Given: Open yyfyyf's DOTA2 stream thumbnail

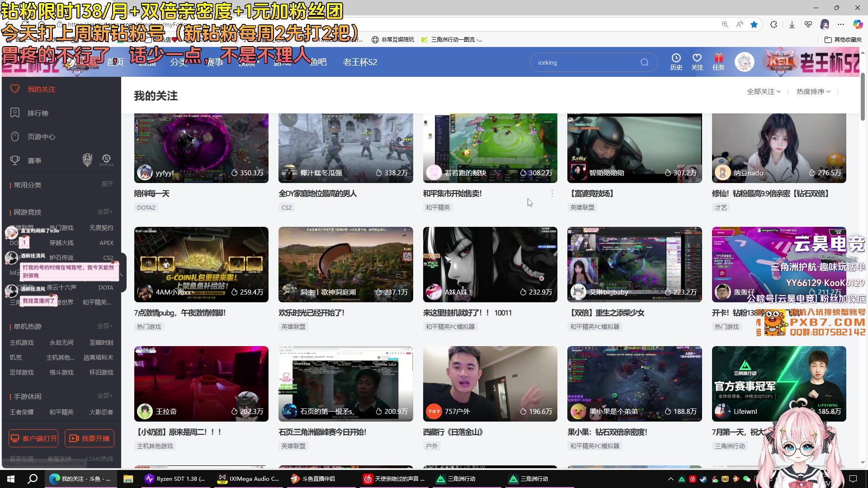Looking at the screenshot, I should point(201,148).
